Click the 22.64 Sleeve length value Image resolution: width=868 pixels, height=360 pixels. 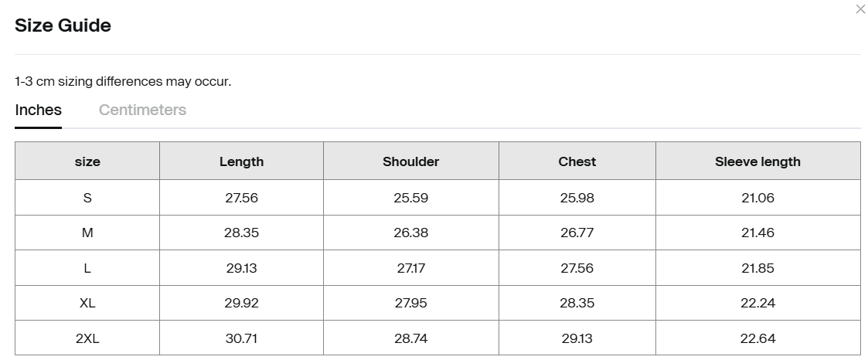point(757,338)
